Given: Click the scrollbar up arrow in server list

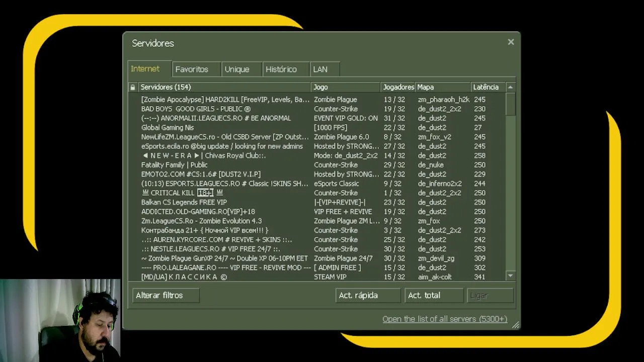Looking at the screenshot, I should pos(510,87).
